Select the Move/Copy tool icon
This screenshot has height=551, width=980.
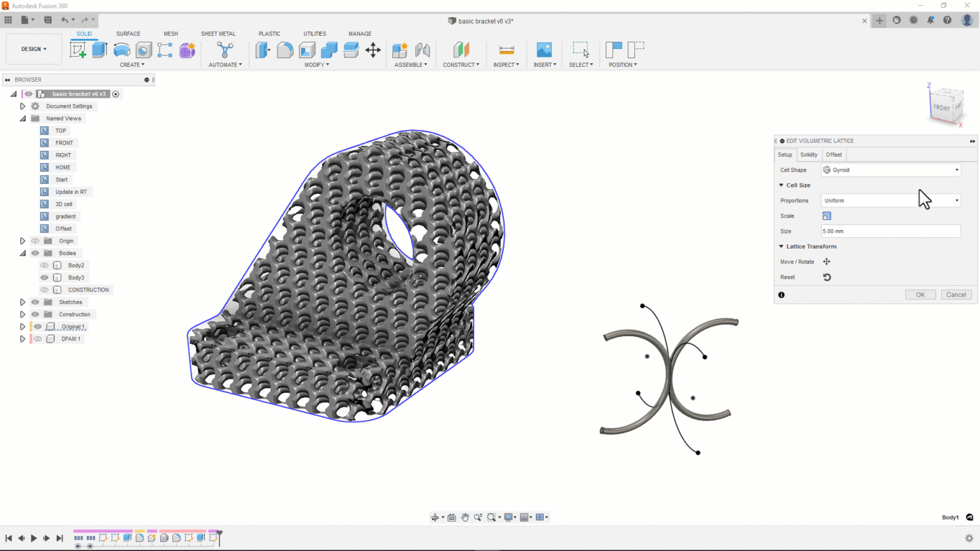tap(373, 50)
